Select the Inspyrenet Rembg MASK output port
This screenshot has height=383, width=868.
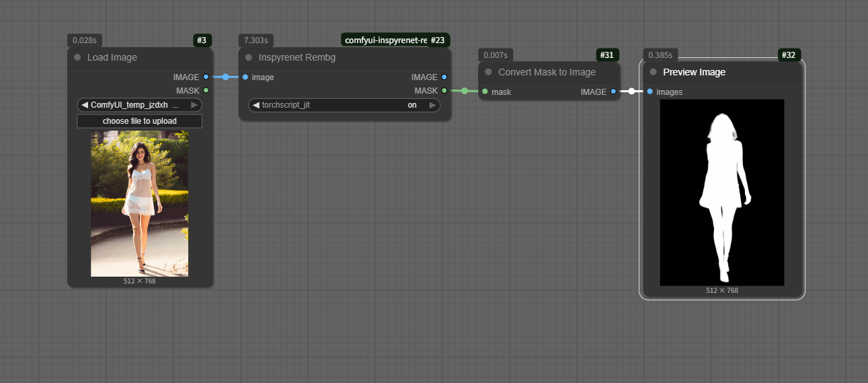click(444, 90)
